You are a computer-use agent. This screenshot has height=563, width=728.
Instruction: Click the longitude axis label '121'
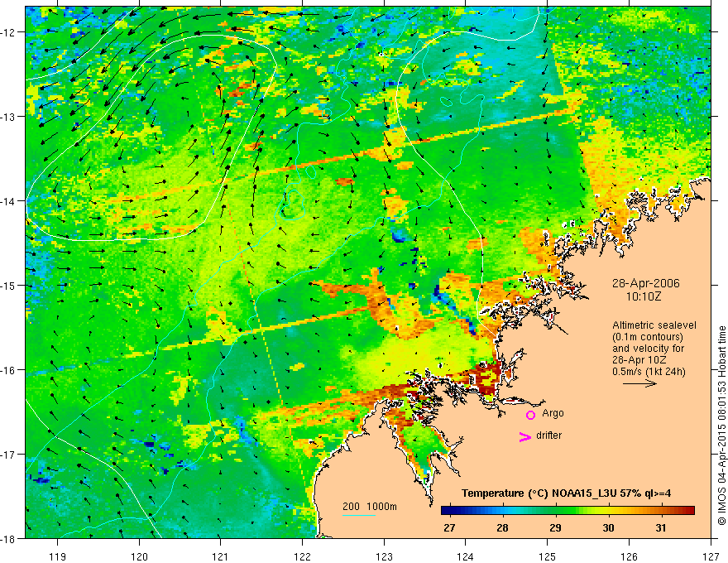coord(220,556)
